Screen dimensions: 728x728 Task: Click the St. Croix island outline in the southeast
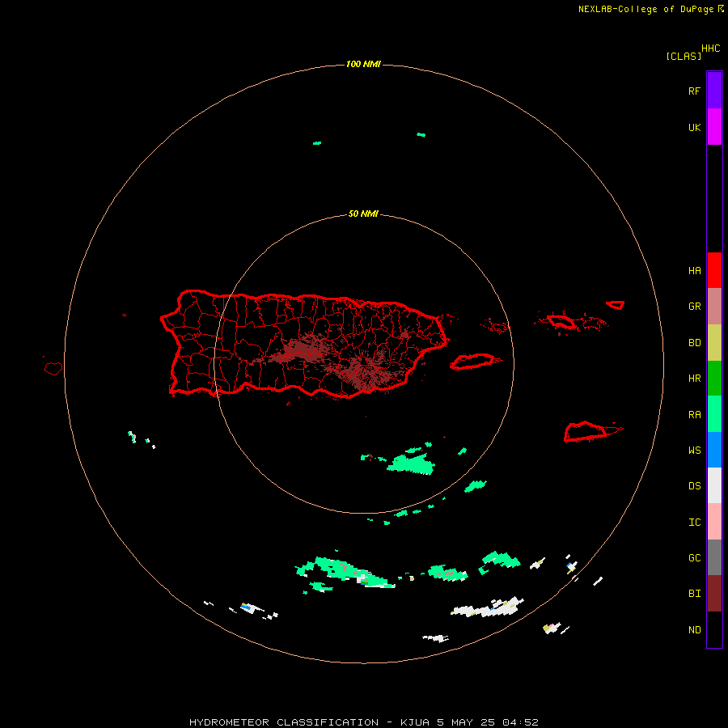click(x=586, y=432)
